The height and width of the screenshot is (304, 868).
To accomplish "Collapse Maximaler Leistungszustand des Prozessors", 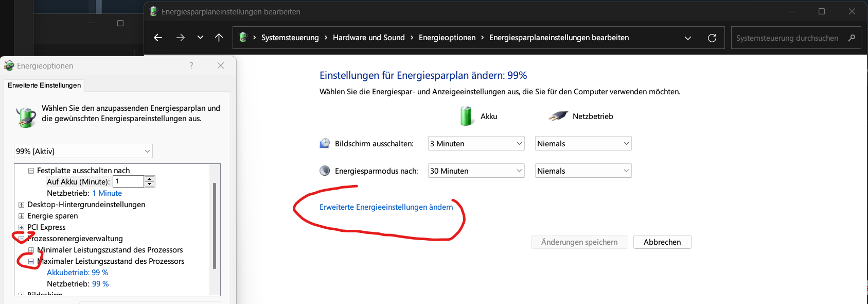I will point(31,261).
